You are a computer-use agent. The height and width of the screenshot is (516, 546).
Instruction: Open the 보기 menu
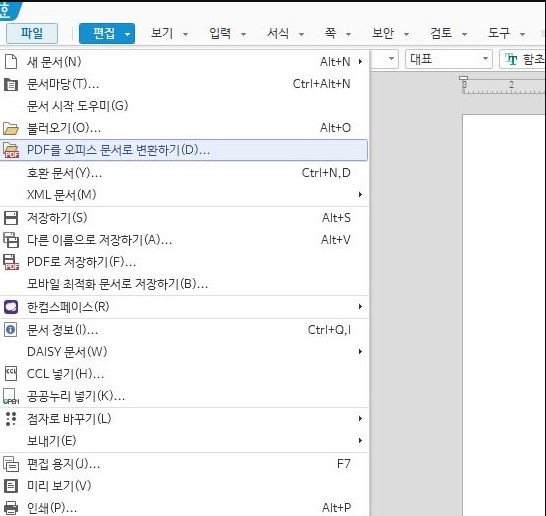pos(162,33)
